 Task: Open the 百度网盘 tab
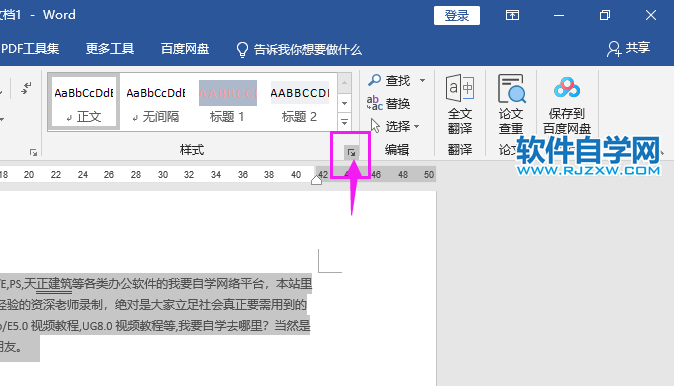point(185,49)
